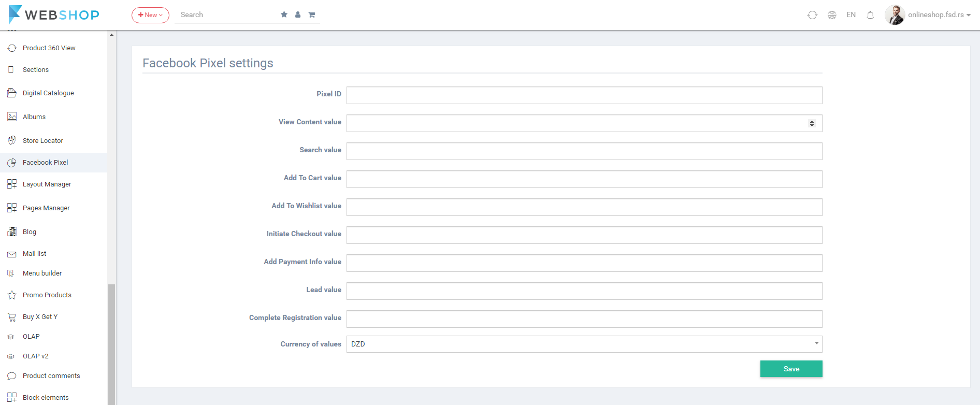
Task: Click the OLAP v2 layers icon
Action: 11,356
